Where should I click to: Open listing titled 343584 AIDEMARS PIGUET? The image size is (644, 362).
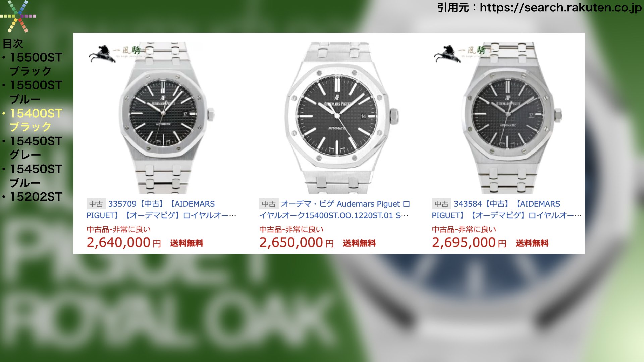click(506, 209)
